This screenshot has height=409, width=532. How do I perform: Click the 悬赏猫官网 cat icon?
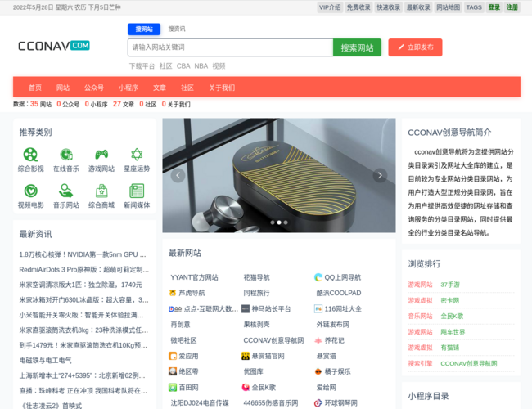point(246,356)
